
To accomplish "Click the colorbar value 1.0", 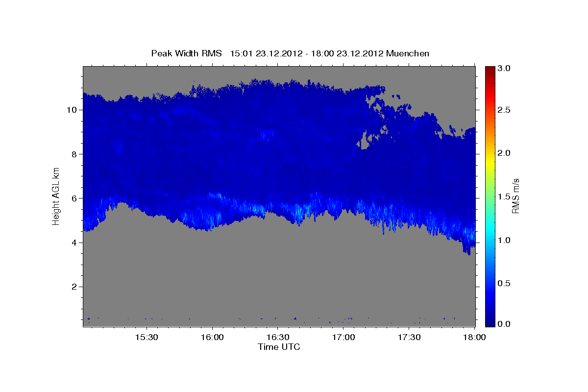I will tap(504, 240).
